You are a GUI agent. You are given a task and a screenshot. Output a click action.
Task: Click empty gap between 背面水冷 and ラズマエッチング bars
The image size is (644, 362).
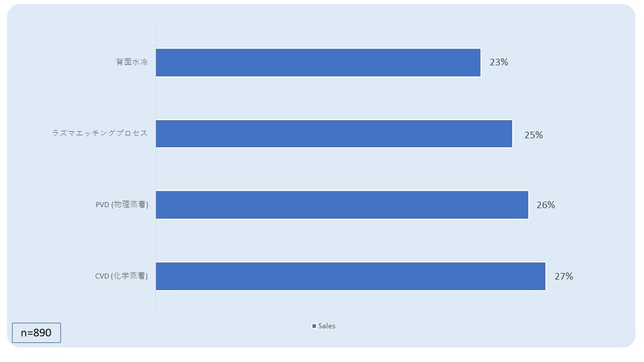click(322, 98)
